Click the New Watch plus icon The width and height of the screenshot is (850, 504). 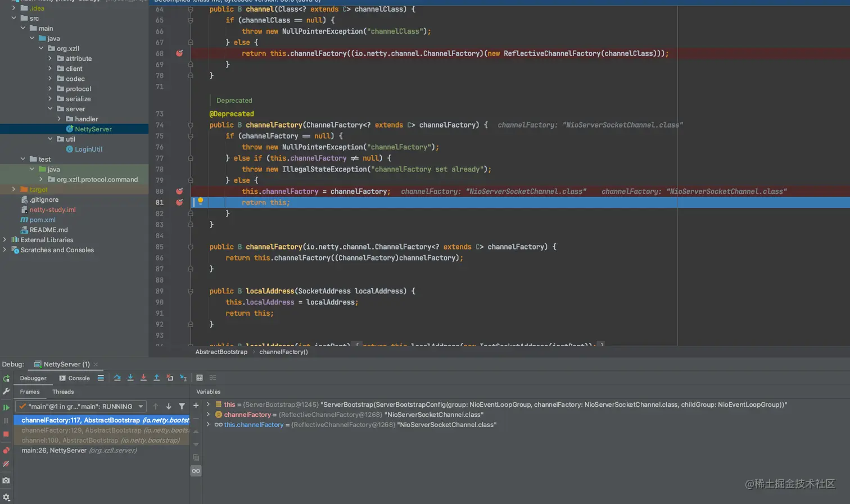pyautogui.click(x=196, y=405)
